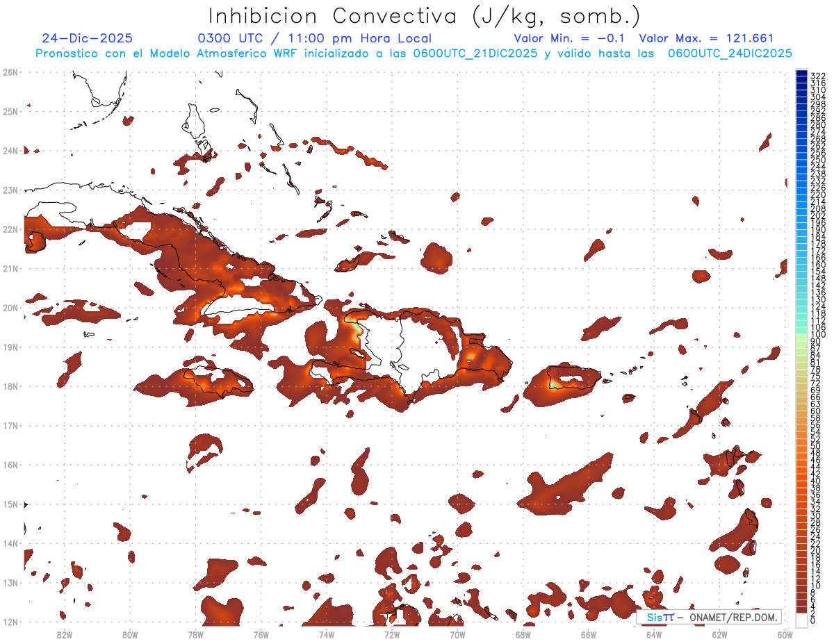Click the '0300 UTC / 11:00 pm Hora Local' text
The image size is (834, 644).
click(x=314, y=38)
